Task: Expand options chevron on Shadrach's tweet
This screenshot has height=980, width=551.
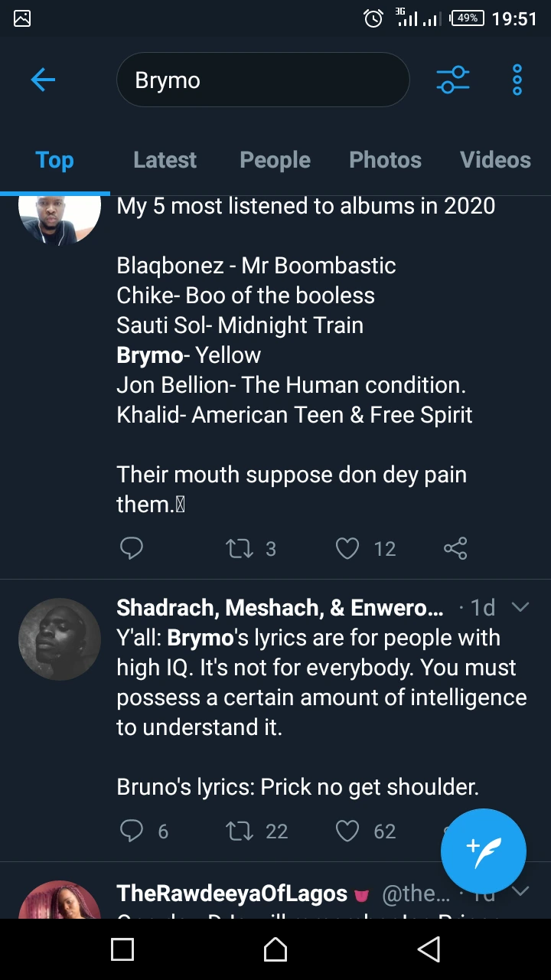Action: coord(520,607)
